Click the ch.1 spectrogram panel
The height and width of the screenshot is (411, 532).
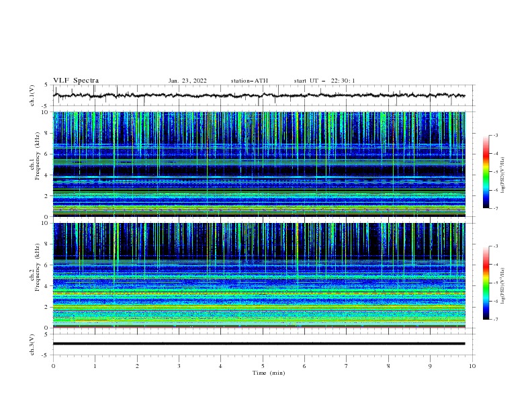[259, 164]
